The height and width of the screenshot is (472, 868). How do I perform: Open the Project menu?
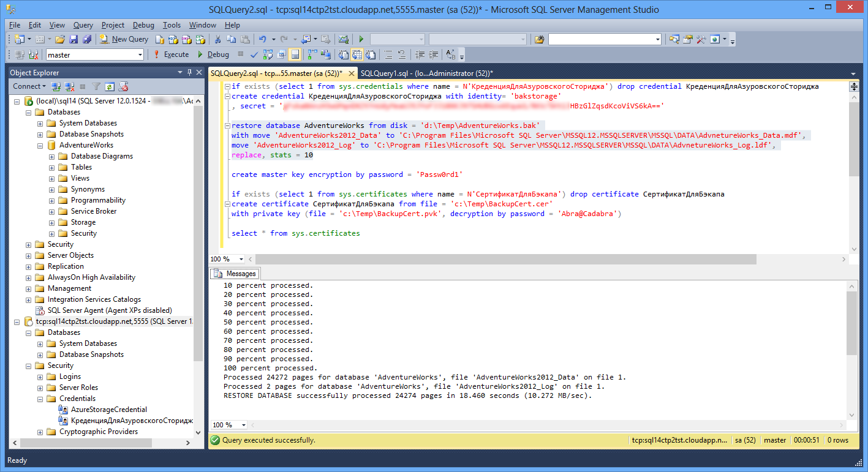click(x=113, y=25)
